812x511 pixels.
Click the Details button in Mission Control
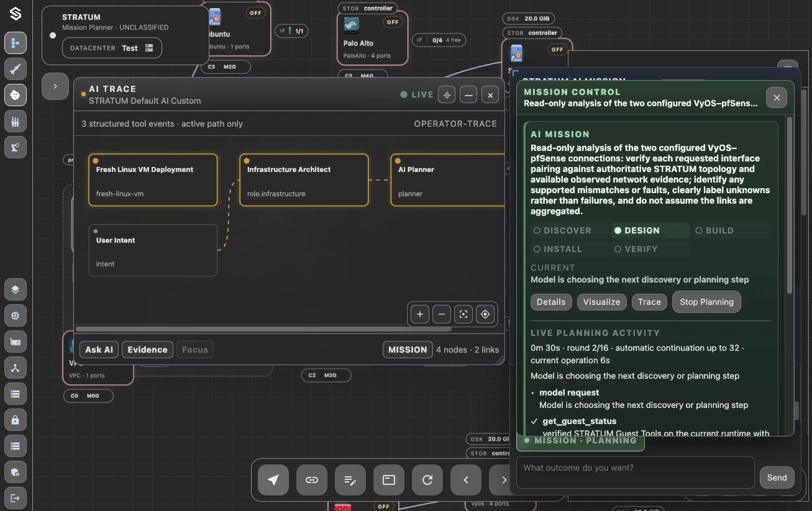point(551,302)
